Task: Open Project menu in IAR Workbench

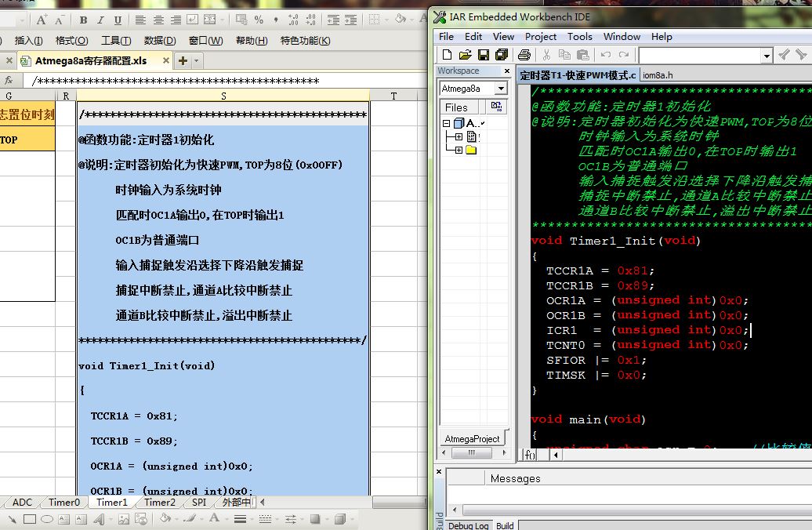Action: pyautogui.click(x=540, y=37)
